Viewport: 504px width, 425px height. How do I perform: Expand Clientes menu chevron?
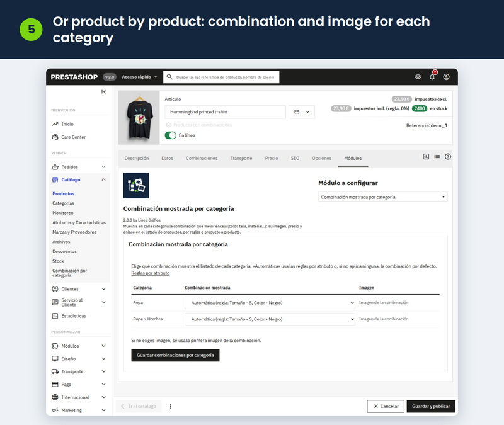tap(103, 289)
